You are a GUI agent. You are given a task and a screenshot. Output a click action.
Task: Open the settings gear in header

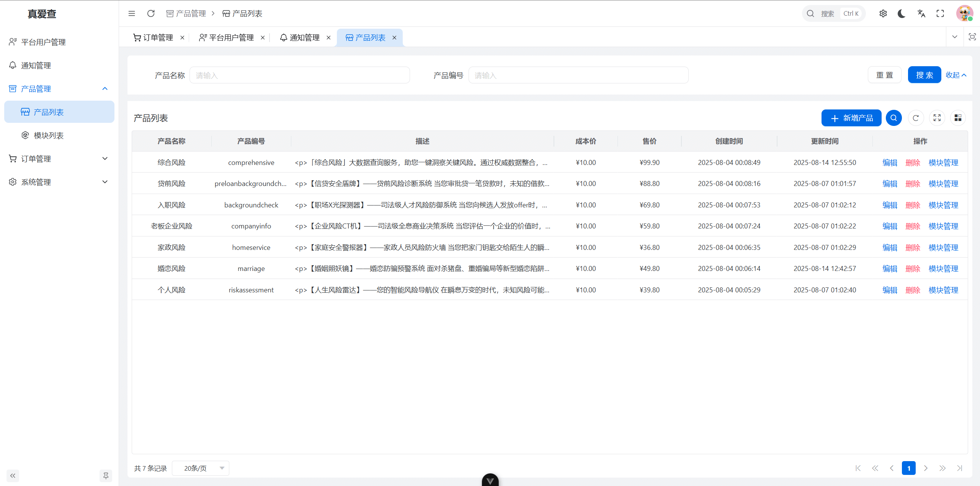[x=883, y=13]
